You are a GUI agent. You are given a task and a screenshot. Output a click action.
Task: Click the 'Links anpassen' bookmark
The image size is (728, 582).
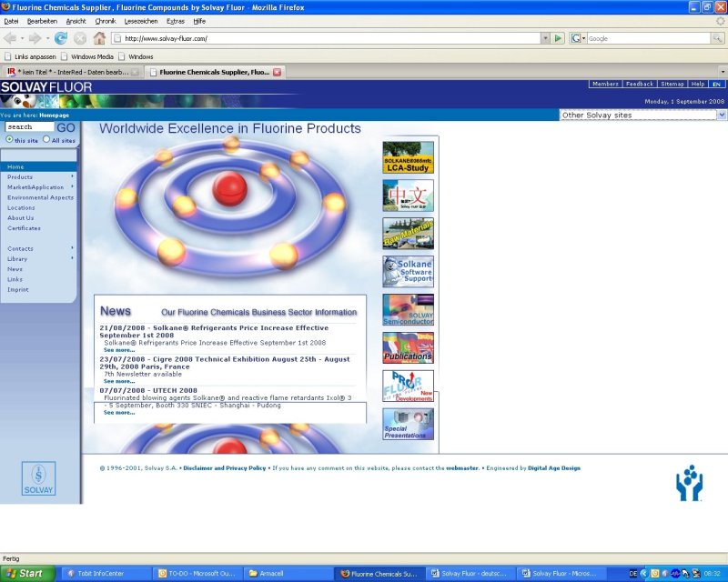coord(31,56)
